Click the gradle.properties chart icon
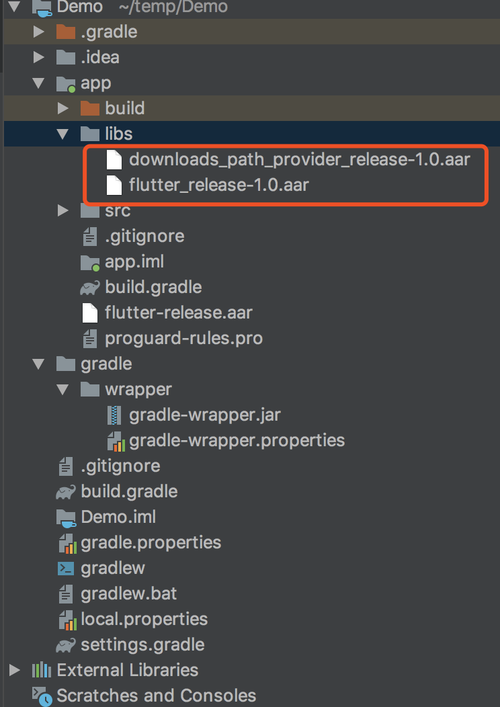 click(x=68, y=543)
